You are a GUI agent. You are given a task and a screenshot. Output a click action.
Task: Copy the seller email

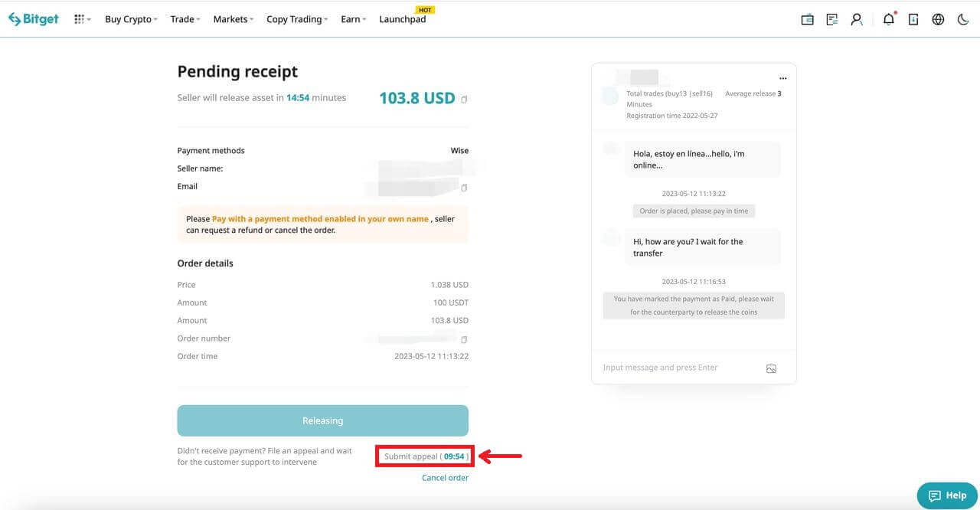tap(464, 188)
